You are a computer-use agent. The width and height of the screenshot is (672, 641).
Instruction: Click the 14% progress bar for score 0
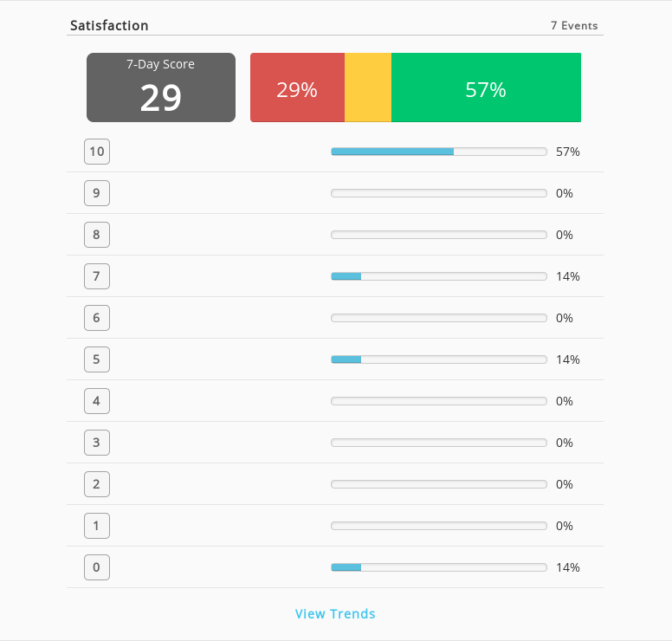439,567
